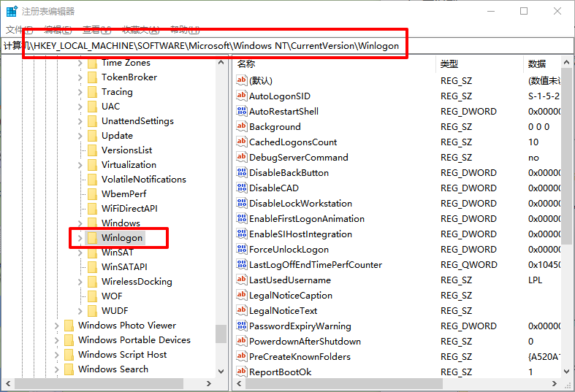Expand the Time Zones key chevron
This screenshot has height=392, width=575.
[x=80, y=63]
